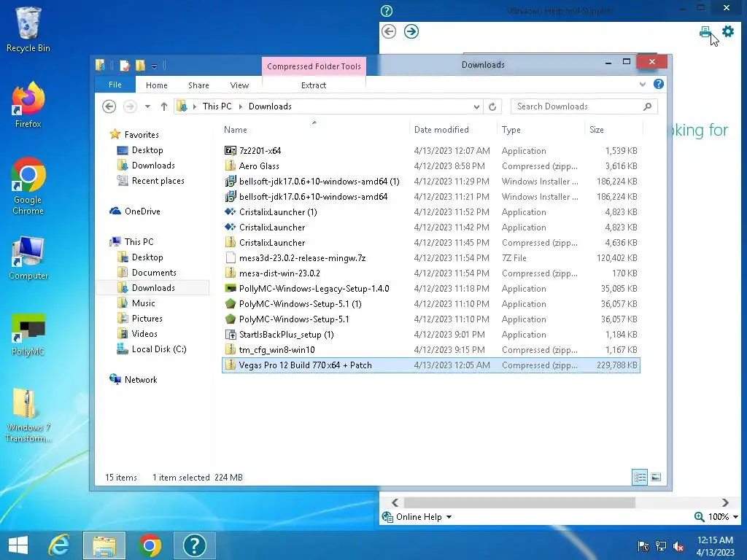Click taskbar clock and date

[715, 546]
